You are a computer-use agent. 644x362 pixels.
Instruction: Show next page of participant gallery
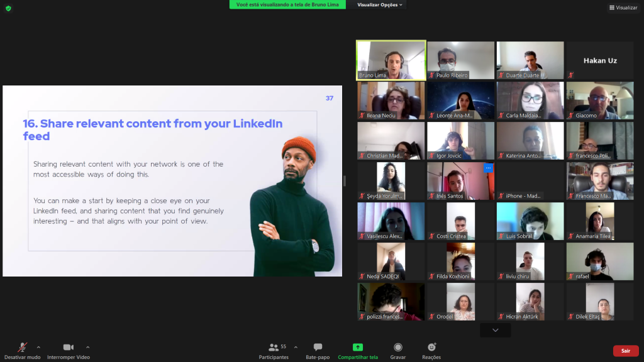pyautogui.click(x=496, y=330)
